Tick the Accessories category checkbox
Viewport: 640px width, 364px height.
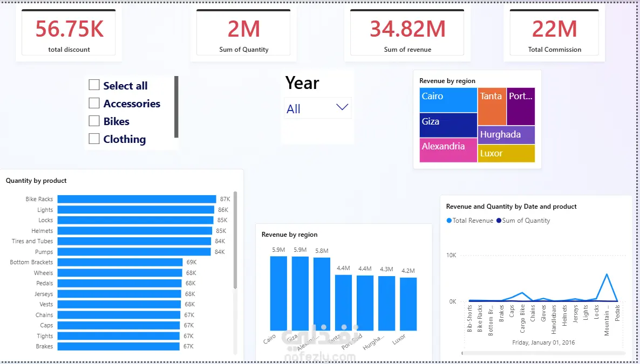(94, 103)
